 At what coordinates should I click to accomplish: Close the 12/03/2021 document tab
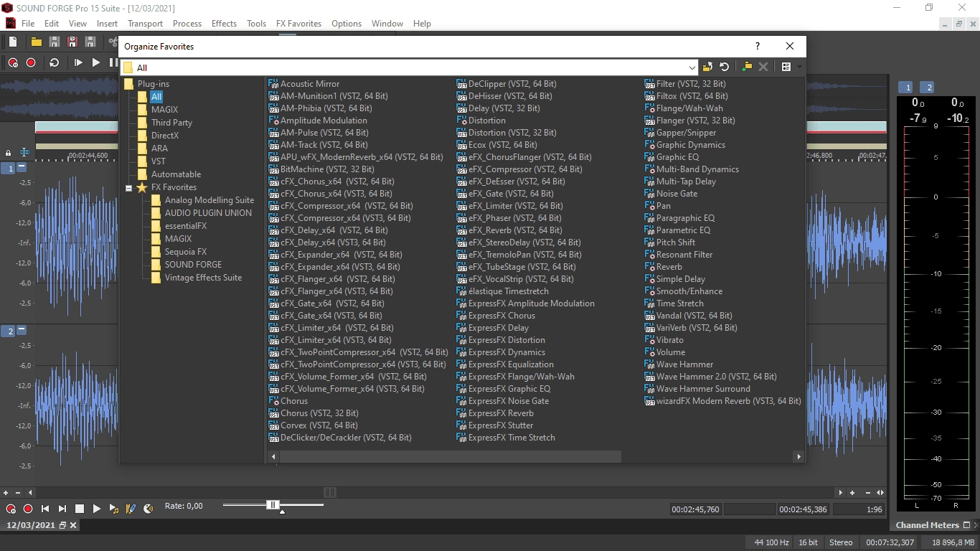(73, 525)
